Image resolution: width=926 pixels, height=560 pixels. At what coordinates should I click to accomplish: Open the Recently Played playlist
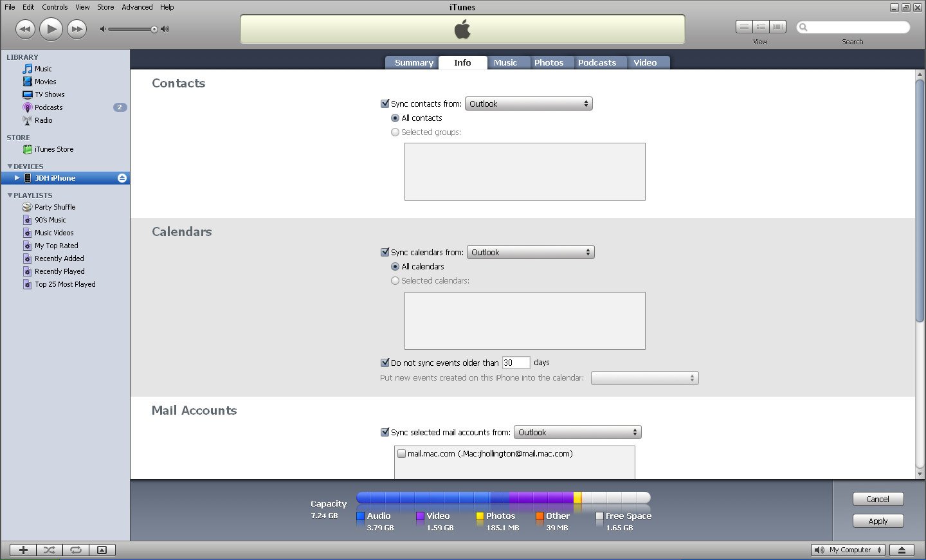tap(59, 271)
